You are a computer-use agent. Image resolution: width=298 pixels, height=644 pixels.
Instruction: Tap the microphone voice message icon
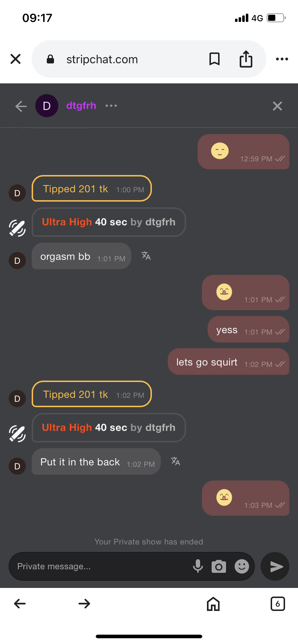pos(198,566)
